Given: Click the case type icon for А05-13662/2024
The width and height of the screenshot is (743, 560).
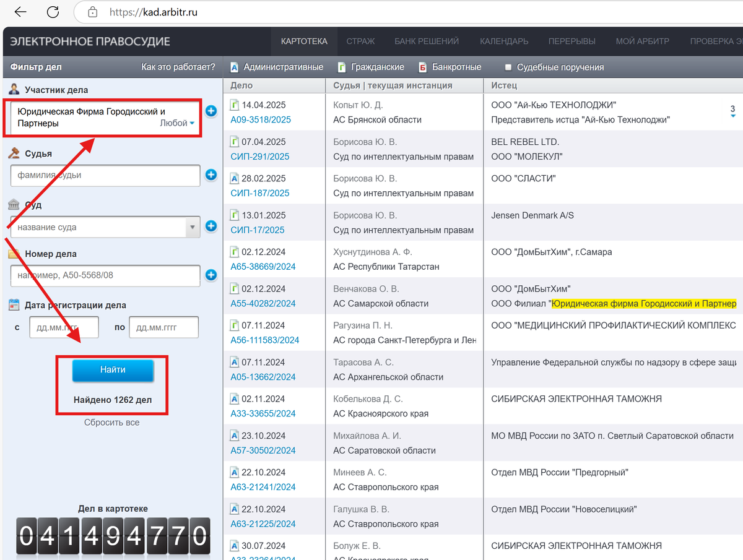Looking at the screenshot, I should (234, 362).
